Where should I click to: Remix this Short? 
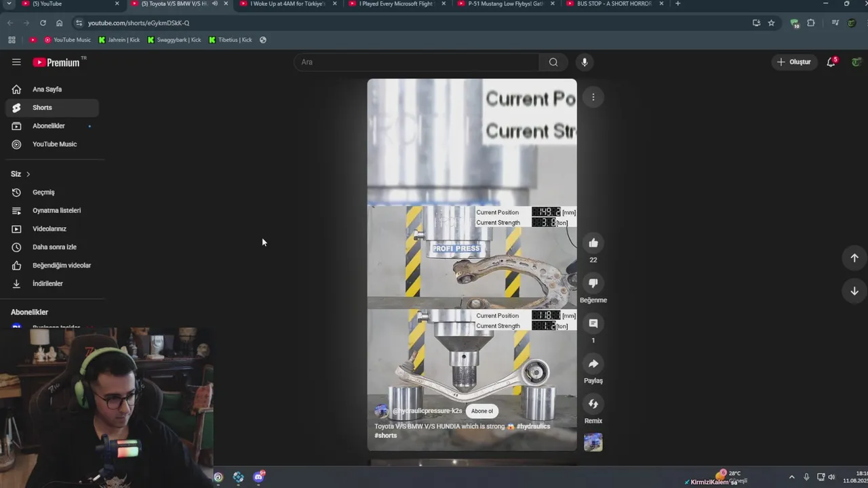593,404
